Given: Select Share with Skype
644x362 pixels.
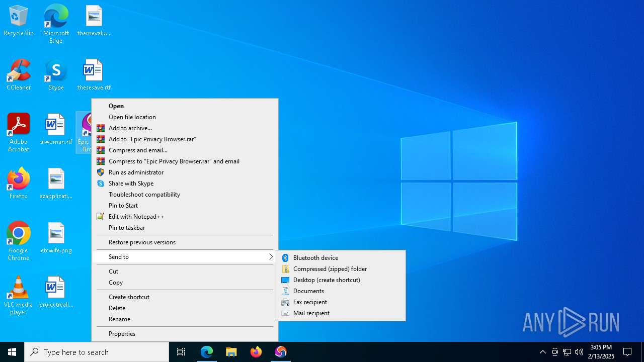Looking at the screenshot, I should coord(185,184).
